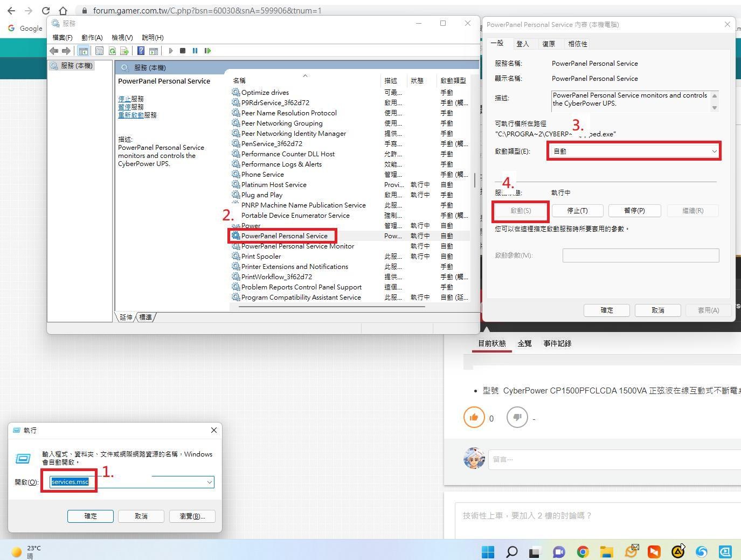The width and height of the screenshot is (741, 560).
Task: Switch to the 登入 tab
Action: click(522, 44)
